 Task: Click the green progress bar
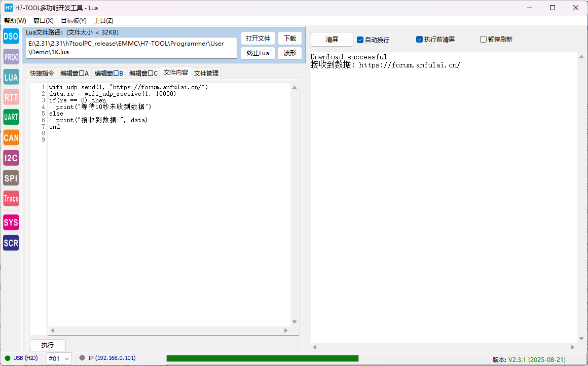(x=262, y=358)
